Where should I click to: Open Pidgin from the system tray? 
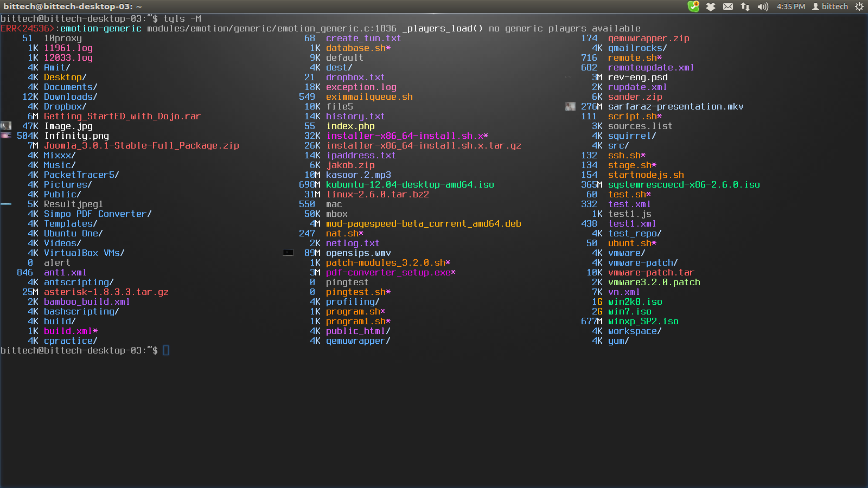point(694,6)
